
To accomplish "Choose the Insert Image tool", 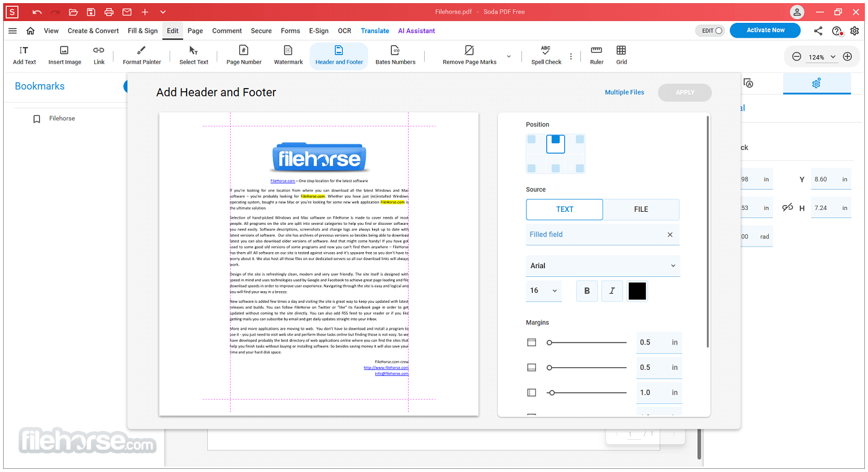I will (x=64, y=55).
